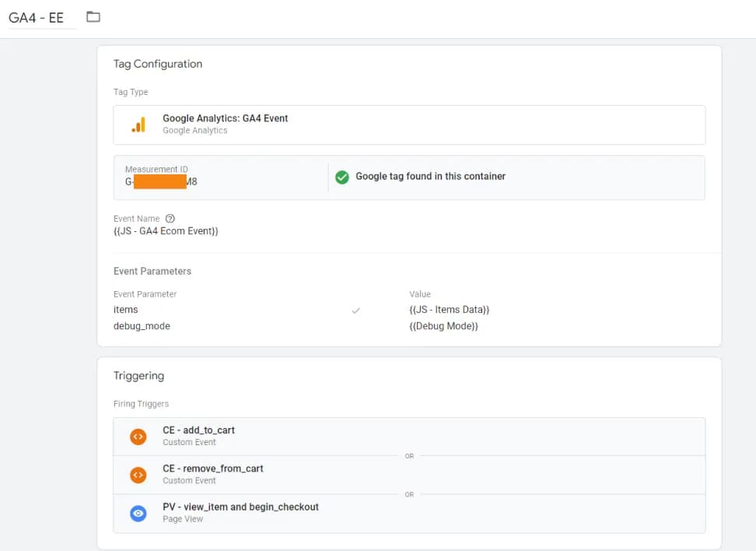Click the orange remove_from_cart custom event icon

tap(138, 476)
